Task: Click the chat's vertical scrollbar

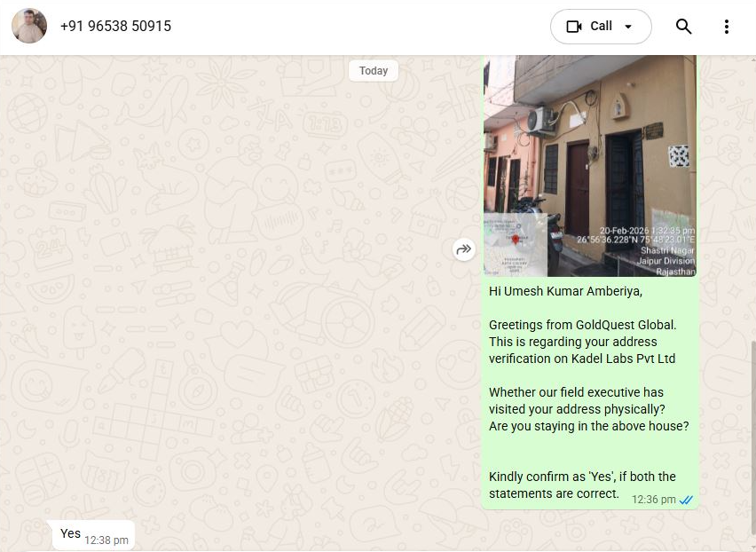Action: pos(752,426)
